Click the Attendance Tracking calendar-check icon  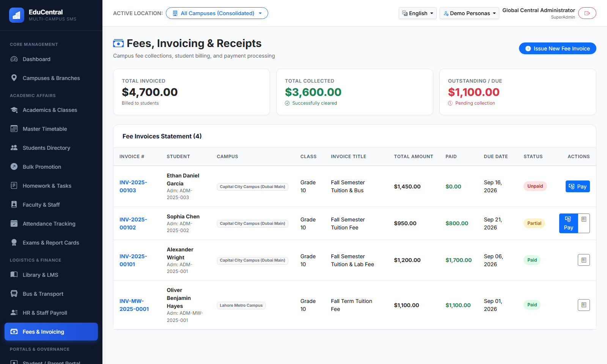pyautogui.click(x=14, y=224)
